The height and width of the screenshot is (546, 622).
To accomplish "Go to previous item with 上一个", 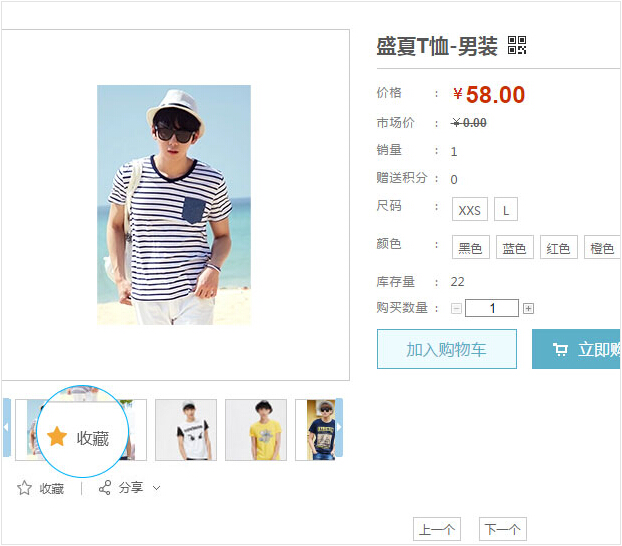I will coord(437,530).
